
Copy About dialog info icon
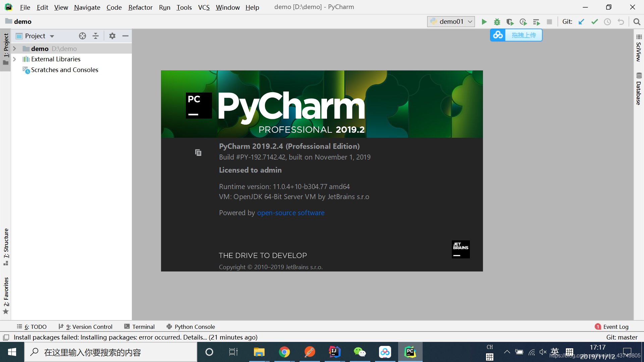[198, 153]
